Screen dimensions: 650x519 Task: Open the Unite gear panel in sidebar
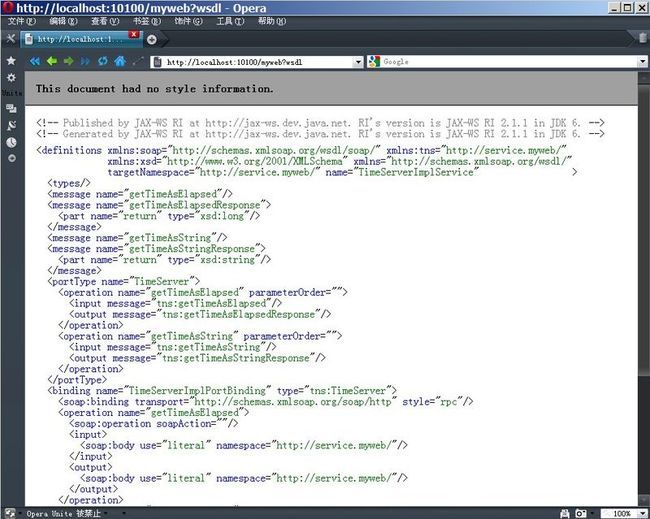pos(11,78)
